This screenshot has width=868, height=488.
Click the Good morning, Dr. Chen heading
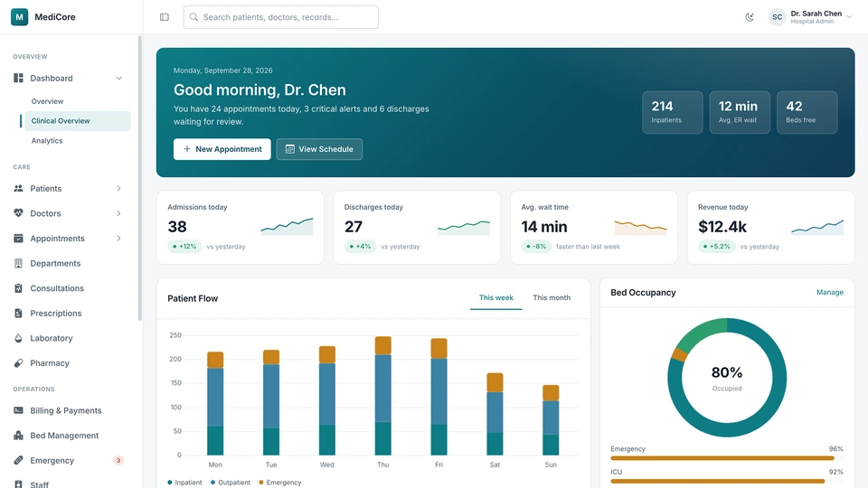tap(259, 89)
